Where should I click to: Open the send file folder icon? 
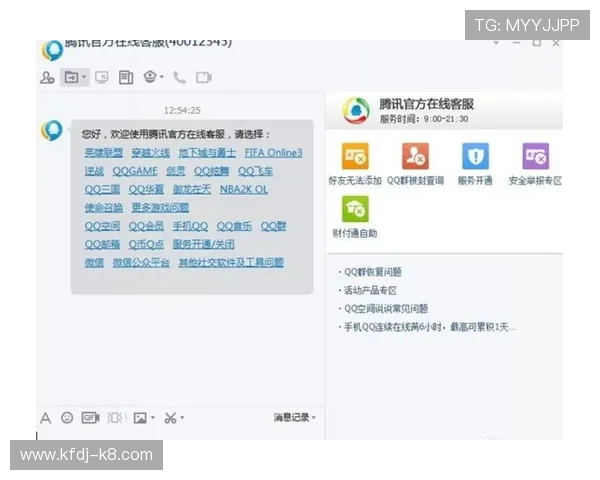tap(71, 78)
